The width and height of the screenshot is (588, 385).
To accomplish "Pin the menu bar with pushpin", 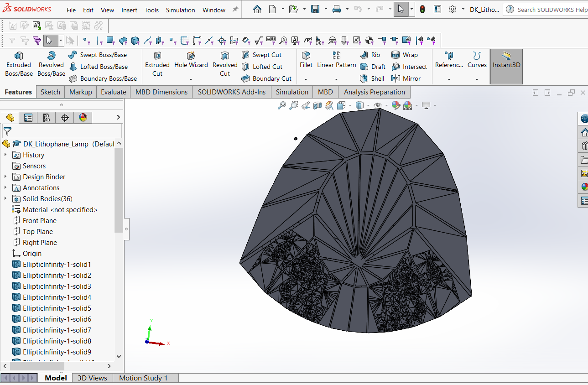I will 235,9.
